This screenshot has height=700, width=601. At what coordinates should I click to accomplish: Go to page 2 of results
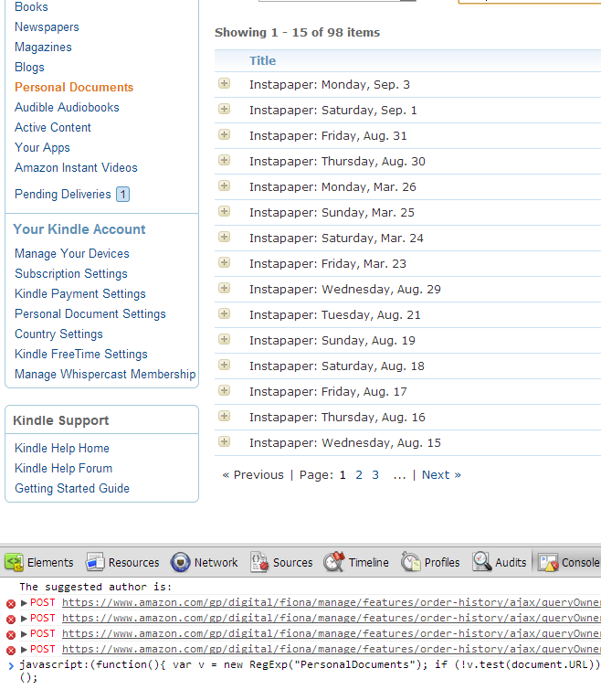[x=359, y=475]
